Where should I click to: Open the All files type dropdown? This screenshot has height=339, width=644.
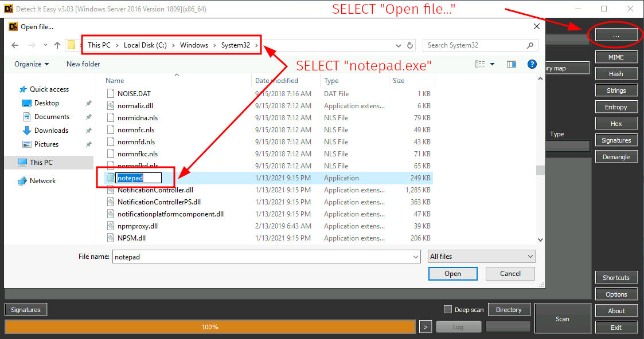click(x=481, y=257)
